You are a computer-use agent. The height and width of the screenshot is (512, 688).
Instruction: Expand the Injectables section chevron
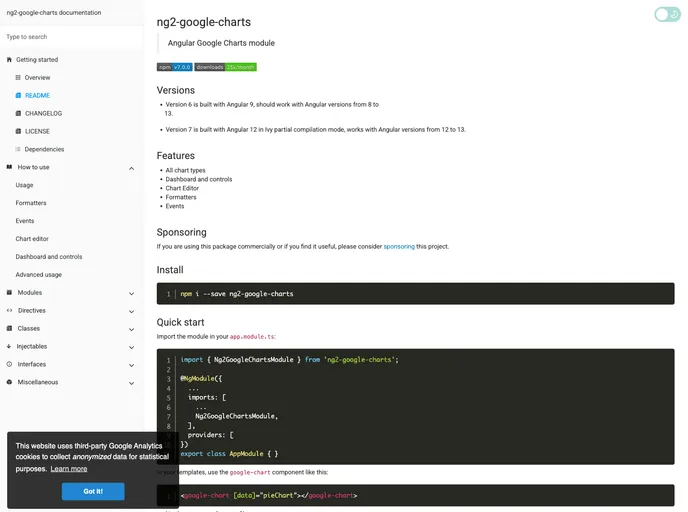pos(132,347)
